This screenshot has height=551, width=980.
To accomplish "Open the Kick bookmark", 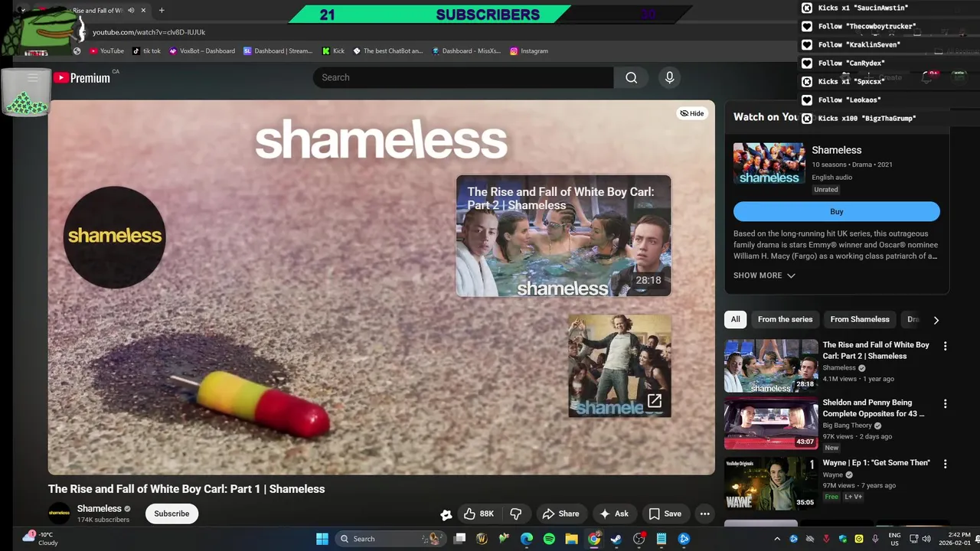I will pos(333,51).
